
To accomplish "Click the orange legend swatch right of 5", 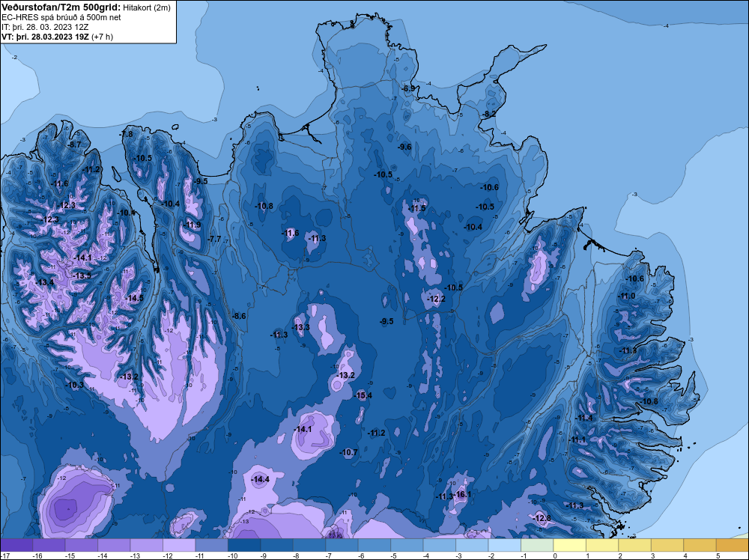I will 732,545.
